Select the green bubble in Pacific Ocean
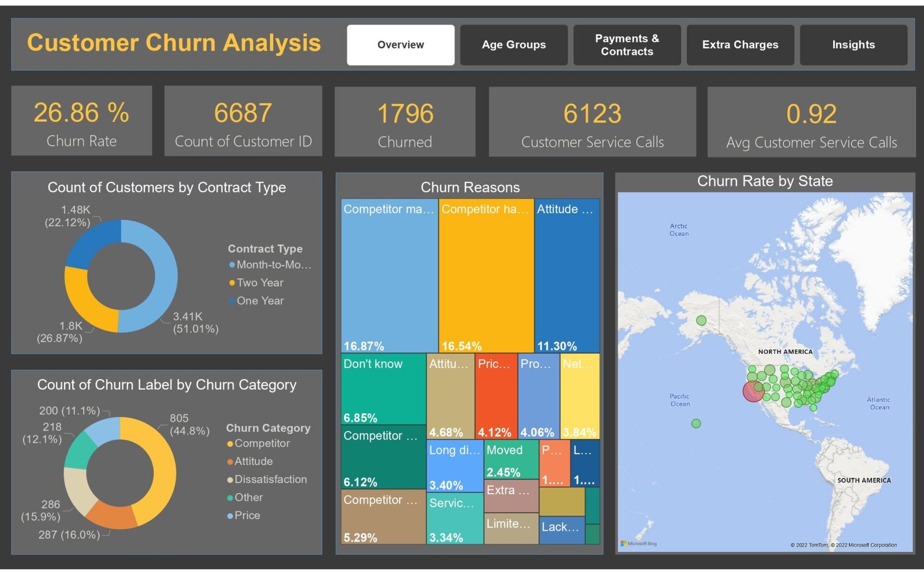 tap(696, 424)
